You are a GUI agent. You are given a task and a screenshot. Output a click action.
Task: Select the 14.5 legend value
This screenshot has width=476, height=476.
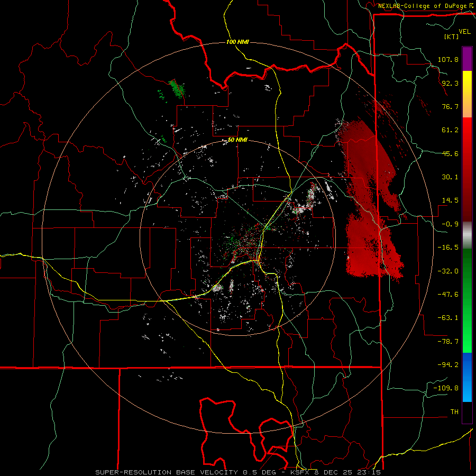(x=450, y=200)
